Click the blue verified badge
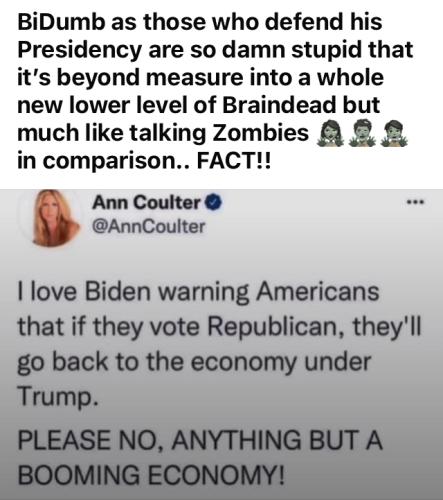443x500 pixels. click(x=213, y=202)
